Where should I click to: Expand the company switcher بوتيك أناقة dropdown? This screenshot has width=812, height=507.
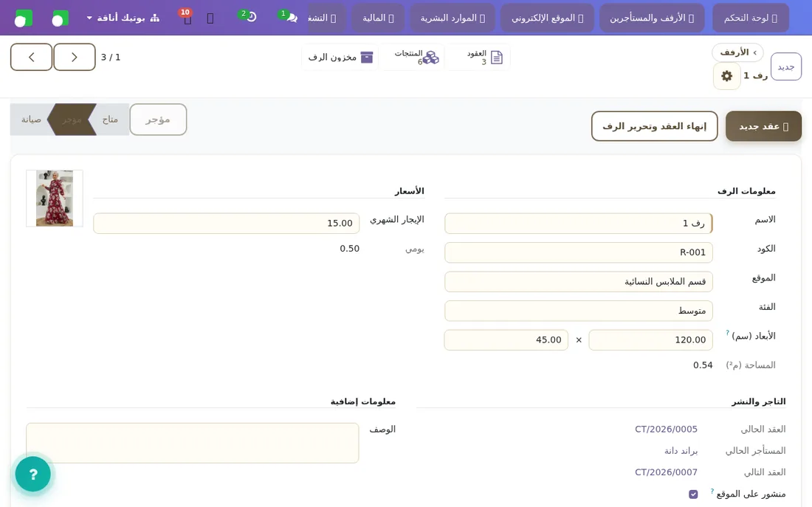click(123, 18)
